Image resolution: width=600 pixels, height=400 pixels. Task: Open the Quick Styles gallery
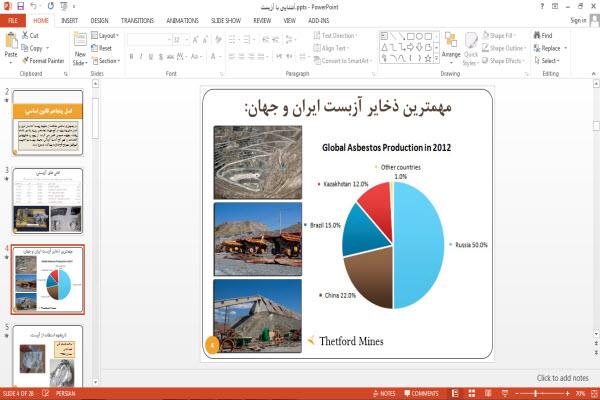471,49
